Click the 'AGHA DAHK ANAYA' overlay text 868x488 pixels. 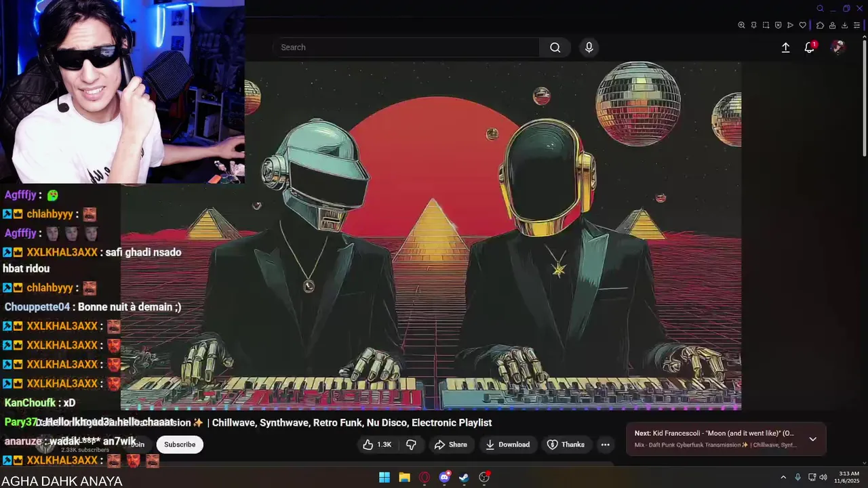pyautogui.click(x=62, y=481)
